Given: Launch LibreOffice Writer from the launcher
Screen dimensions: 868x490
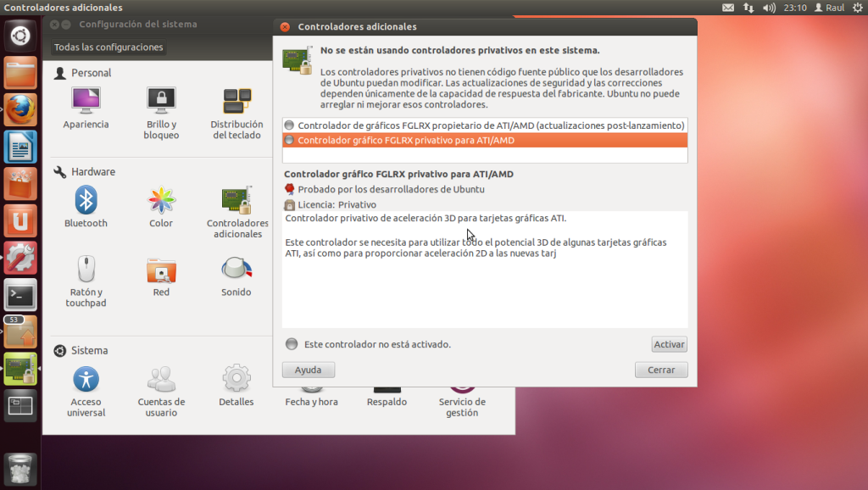Looking at the screenshot, I should (x=20, y=147).
